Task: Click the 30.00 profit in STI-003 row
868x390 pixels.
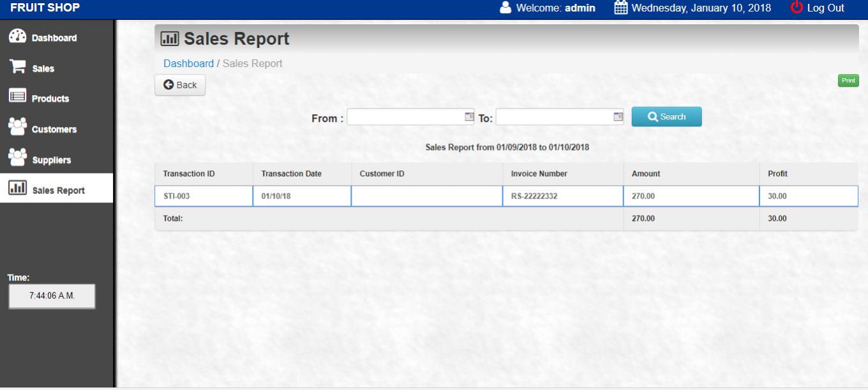Action: pos(809,196)
